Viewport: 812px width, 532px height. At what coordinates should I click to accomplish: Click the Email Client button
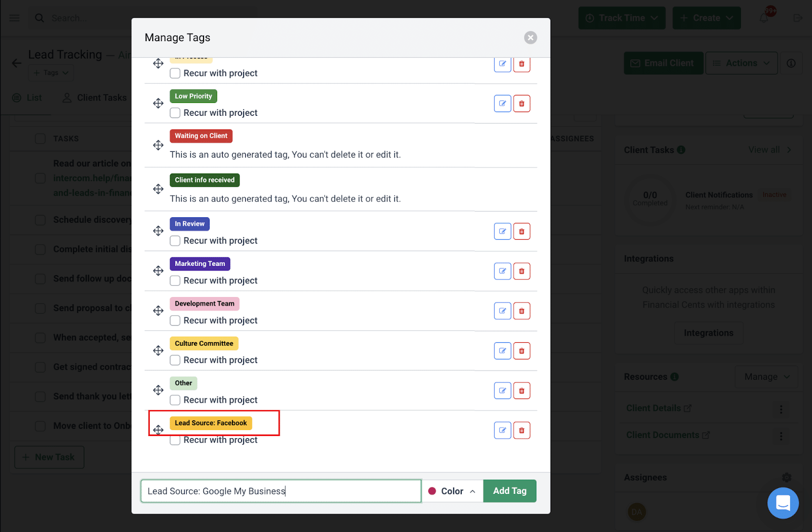[663, 63]
